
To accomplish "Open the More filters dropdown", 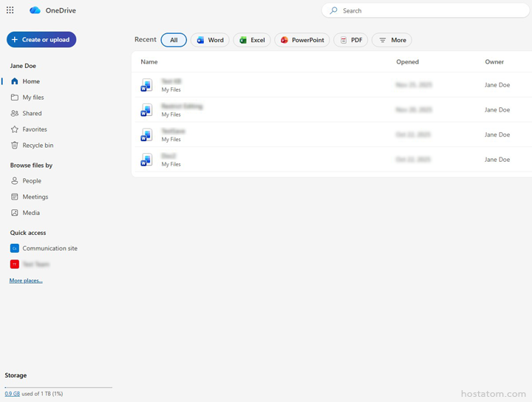I will 392,40.
